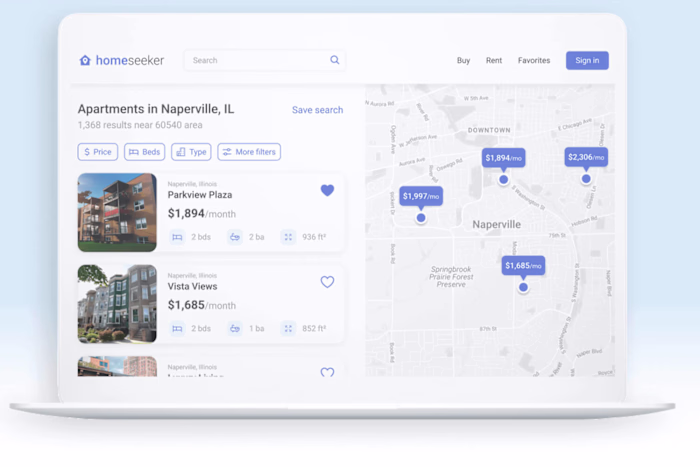The width and height of the screenshot is (700, 467).
Task: Click the homeseeker brand name text
Action: coord(130,60)
